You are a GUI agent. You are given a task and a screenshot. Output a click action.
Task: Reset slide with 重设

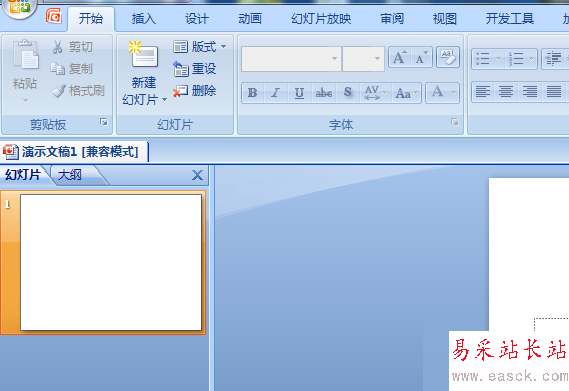(195, 69)
